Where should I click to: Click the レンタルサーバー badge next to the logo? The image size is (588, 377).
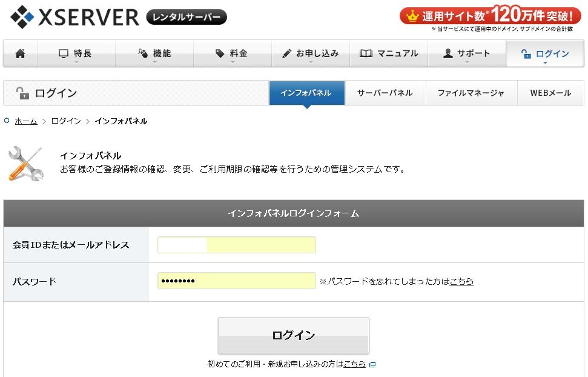coord(187,17)
